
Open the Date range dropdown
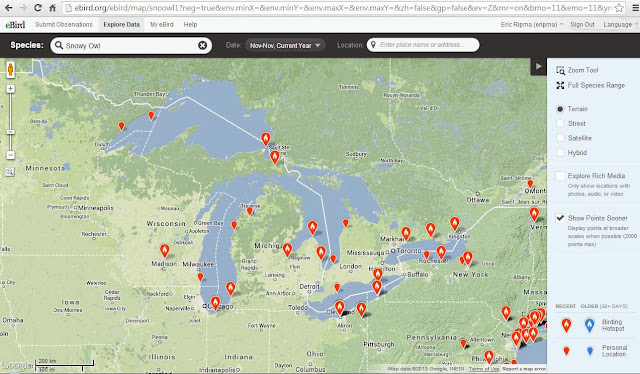click(285, 45)
